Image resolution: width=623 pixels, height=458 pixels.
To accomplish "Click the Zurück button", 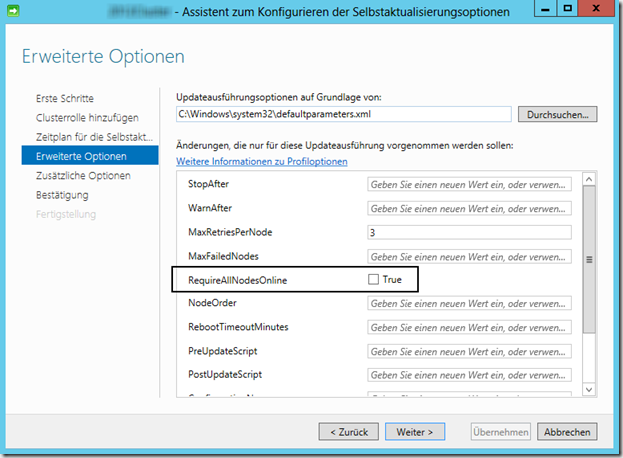I will [x=348, y=431].
